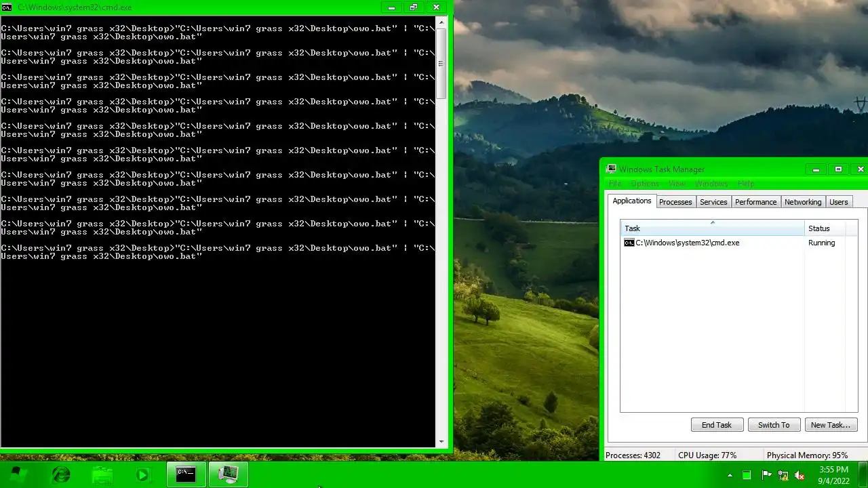Switch to the Performance tab
This screenshot has width=868, height=488.
[x=755, y=202]
